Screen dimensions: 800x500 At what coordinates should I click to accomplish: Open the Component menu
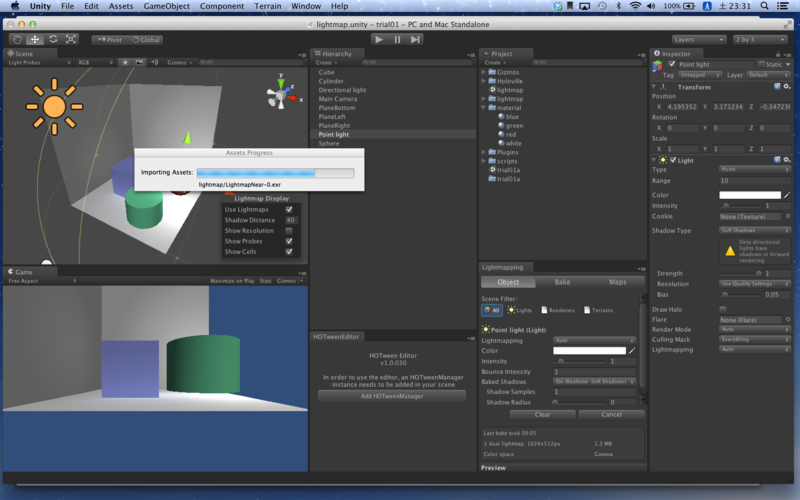click(222, 6)
